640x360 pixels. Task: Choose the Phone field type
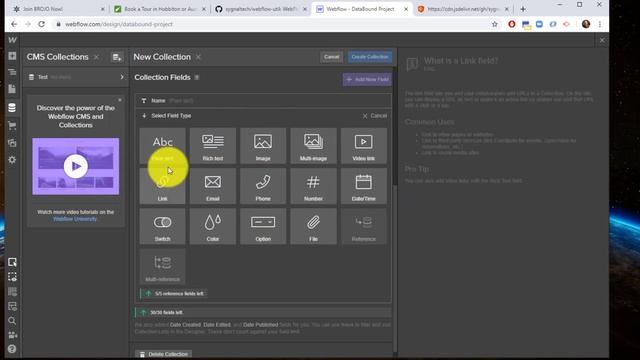(263, 186)
